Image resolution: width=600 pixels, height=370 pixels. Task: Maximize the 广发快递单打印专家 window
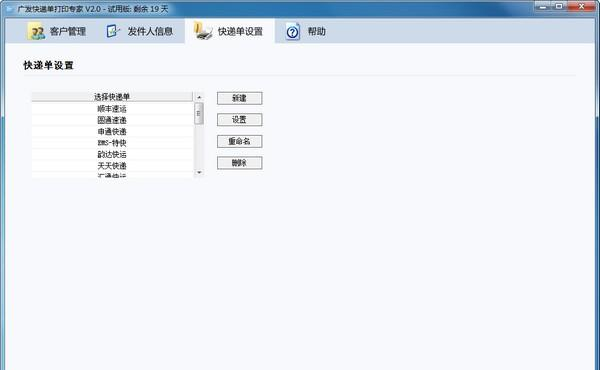(x=559, y=6)
